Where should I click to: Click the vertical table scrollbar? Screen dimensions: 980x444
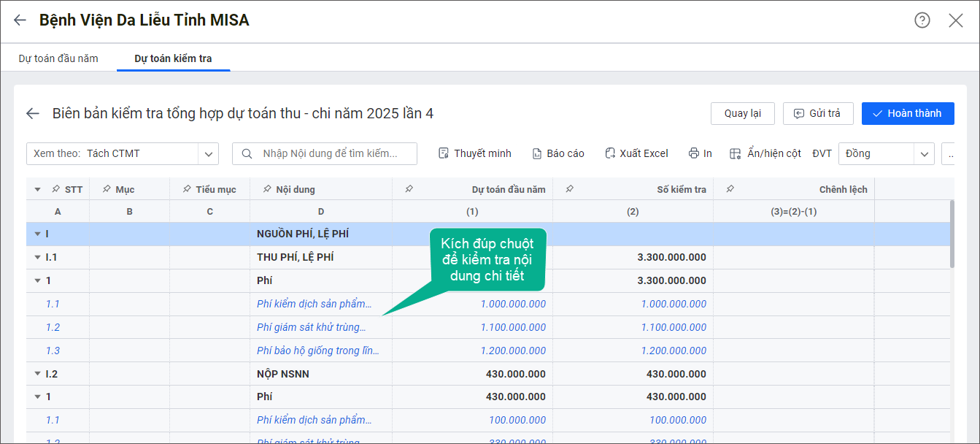tap(952, 234)
